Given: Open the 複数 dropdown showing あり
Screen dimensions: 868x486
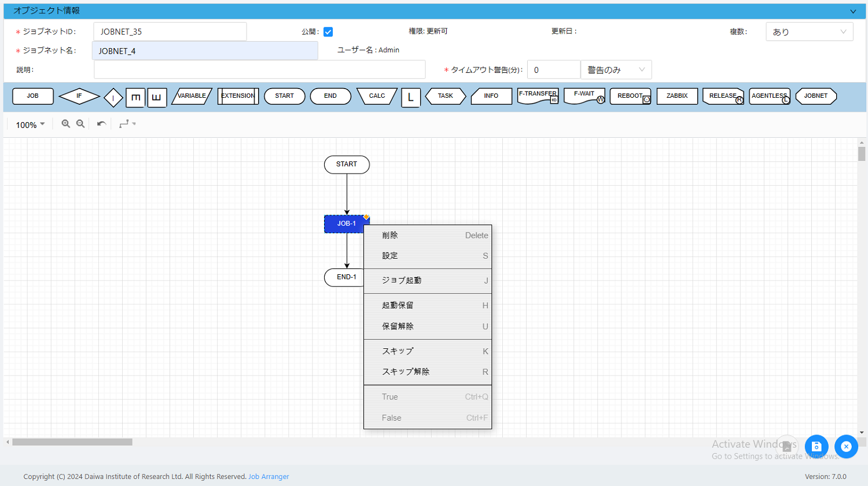Looking at the screenshot, I should [x=809, y=32].
